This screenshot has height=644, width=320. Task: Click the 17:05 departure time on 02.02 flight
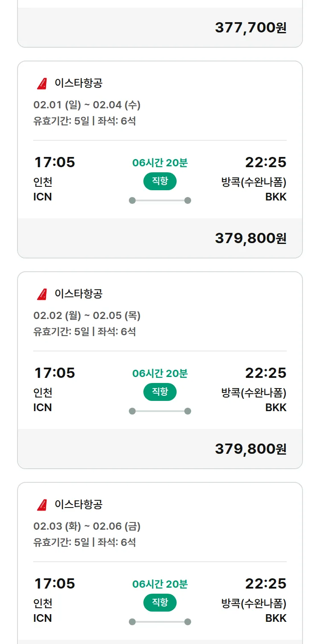55,373
